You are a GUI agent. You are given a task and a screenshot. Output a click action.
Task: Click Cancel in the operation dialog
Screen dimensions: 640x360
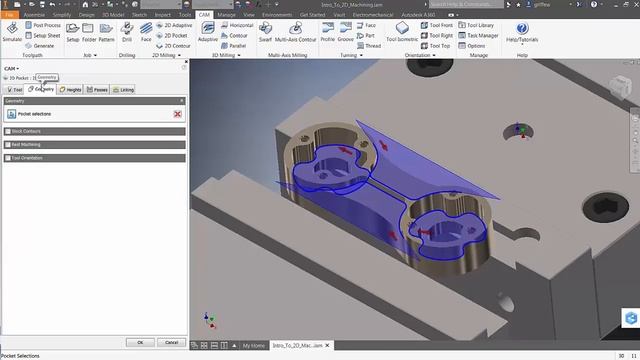[171, 342]
